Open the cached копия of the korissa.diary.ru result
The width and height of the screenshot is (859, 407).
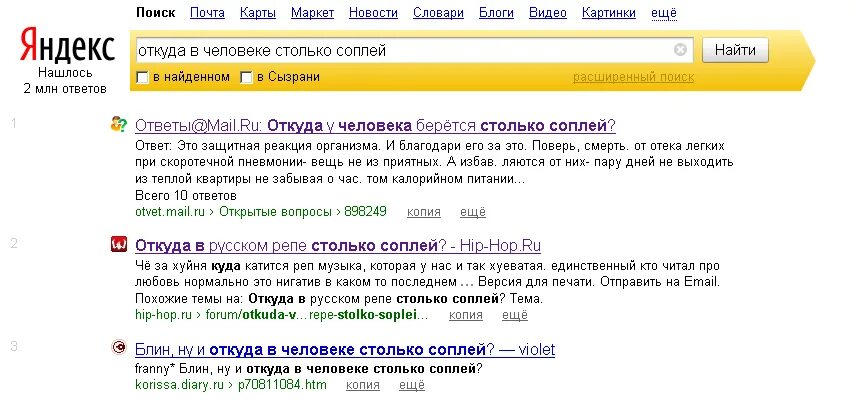point(363,385)
